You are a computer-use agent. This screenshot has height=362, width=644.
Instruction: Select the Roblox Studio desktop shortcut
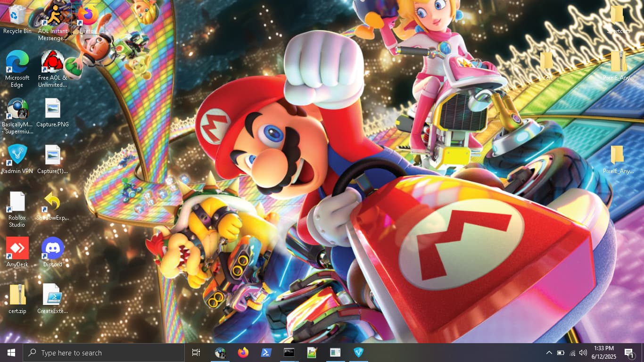(x=17, y=209)
